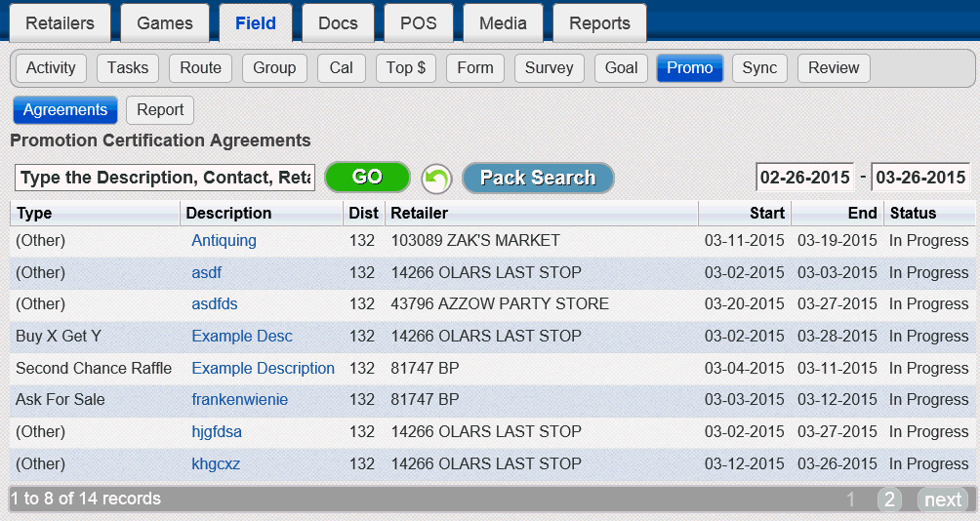Open the Docs tab
The image size is (980, 521).
(x=338, y=23)
